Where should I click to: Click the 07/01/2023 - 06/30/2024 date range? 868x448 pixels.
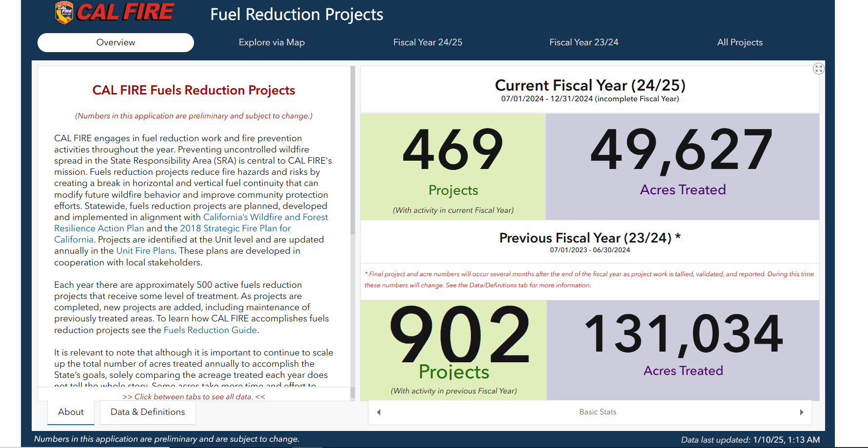[590, 250]
